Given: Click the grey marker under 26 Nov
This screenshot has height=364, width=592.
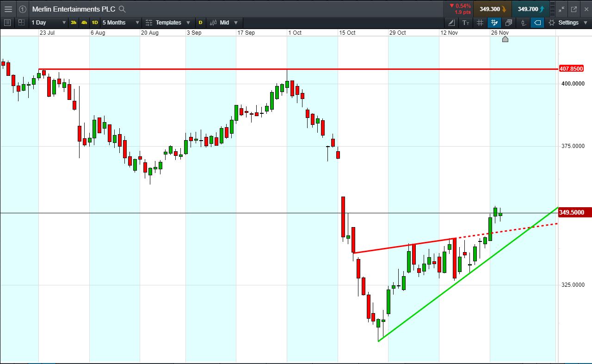Looking at the screenshot, I should click(505, 39).
